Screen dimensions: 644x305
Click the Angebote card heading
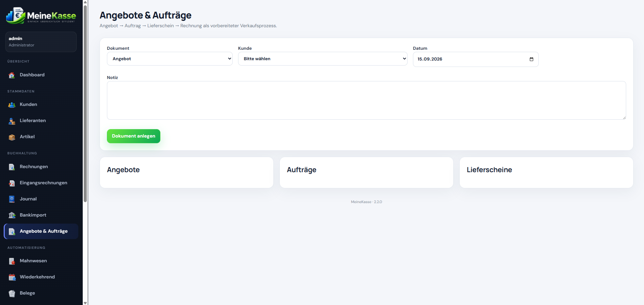pyautogui.click(x=123, y=170)
